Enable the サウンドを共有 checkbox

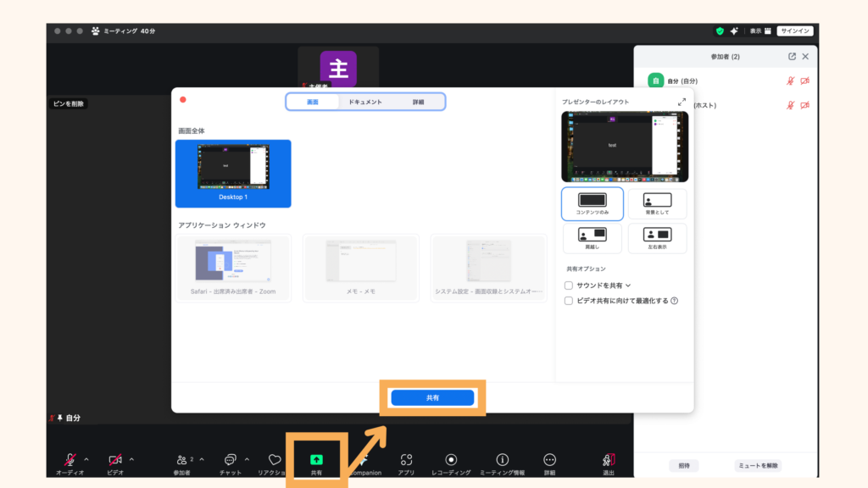tap(569, 286)
